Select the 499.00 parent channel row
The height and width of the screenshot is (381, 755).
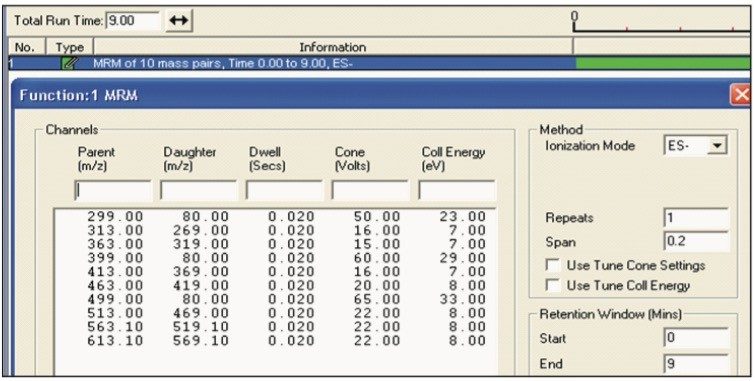pyautogui.click(x=275, y=300)
